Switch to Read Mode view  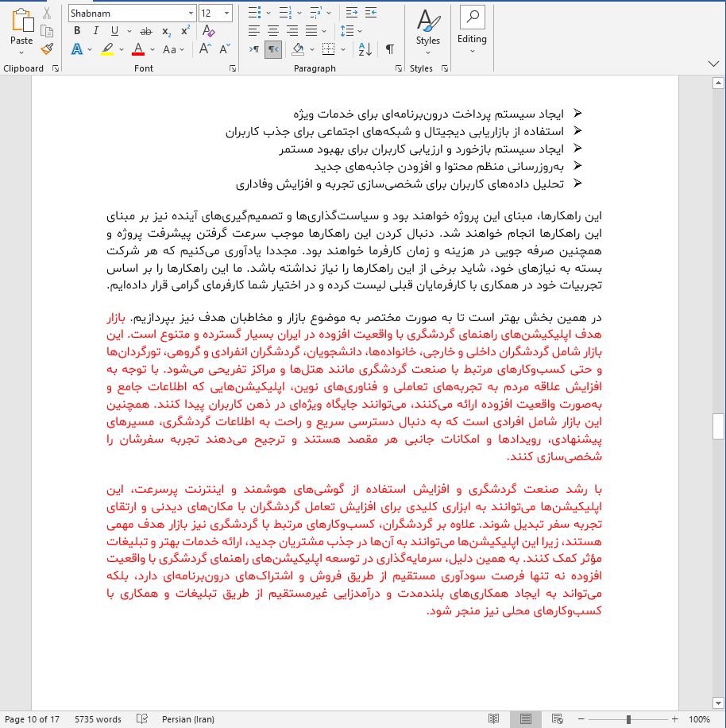[493, 719]
